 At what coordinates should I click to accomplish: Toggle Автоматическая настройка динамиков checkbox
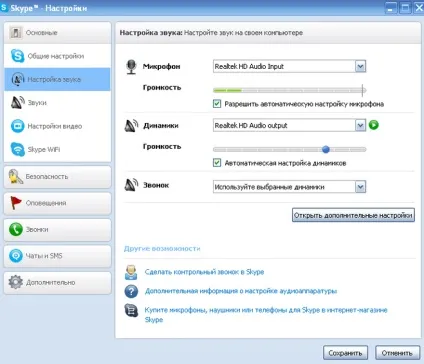pos(217,163)
